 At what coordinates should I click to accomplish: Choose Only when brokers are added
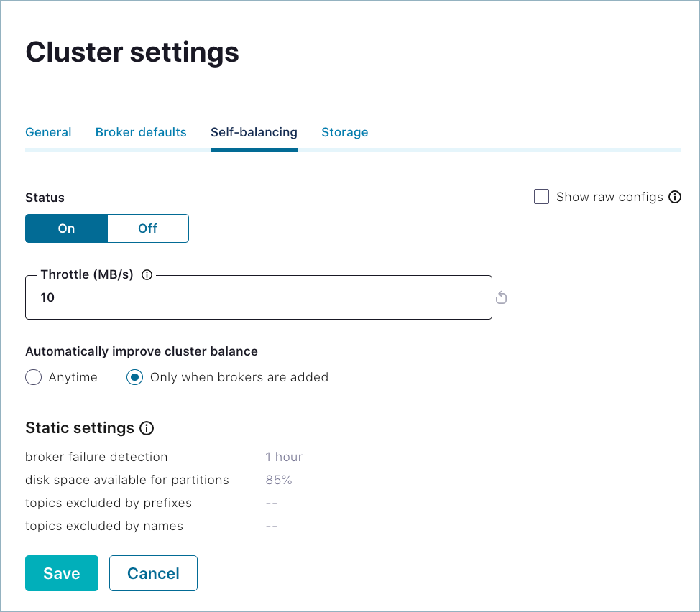(x=135, y=377)
